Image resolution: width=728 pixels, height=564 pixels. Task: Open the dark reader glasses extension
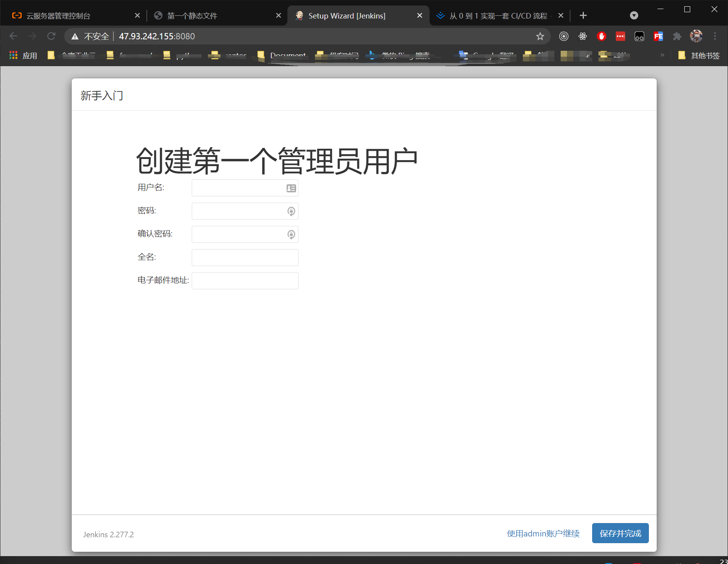639,36
